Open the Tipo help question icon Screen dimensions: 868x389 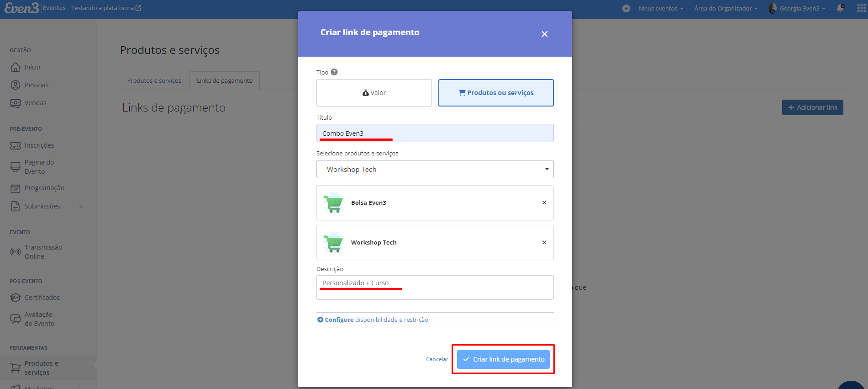click(334, 72)
